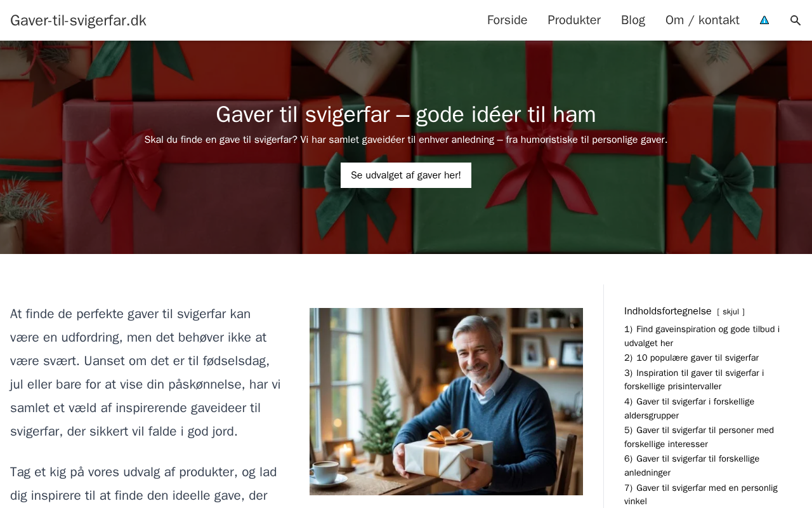Image resolution: width=812 pixels, height=508 pixels.
Task: Open Om / kontakt page
Action: point(702,20)
